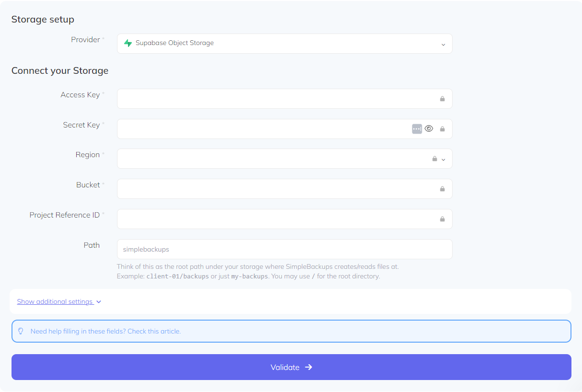Select the Storage setup section heading
Viewport: 582px width, 392px height.
(43, 19)
